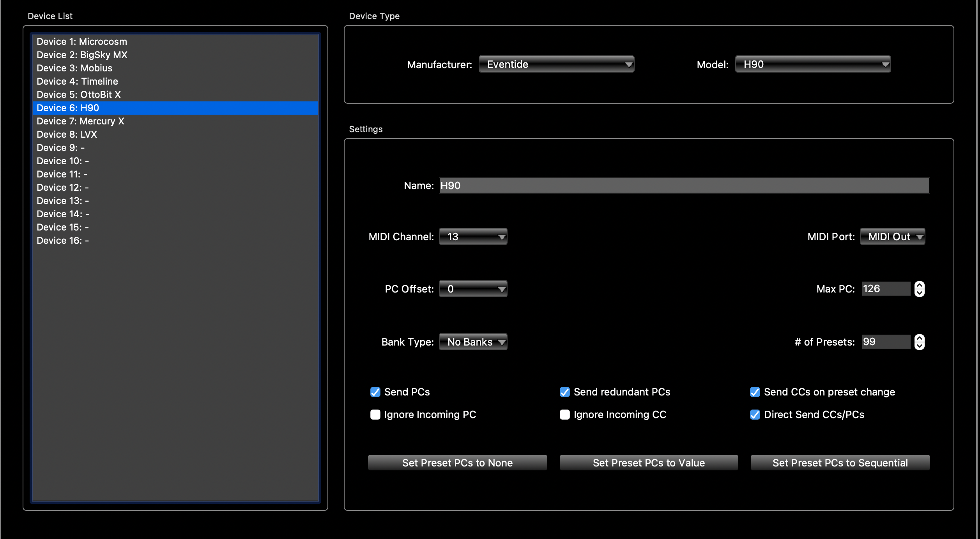Select empty Device 16 slot

175,241
